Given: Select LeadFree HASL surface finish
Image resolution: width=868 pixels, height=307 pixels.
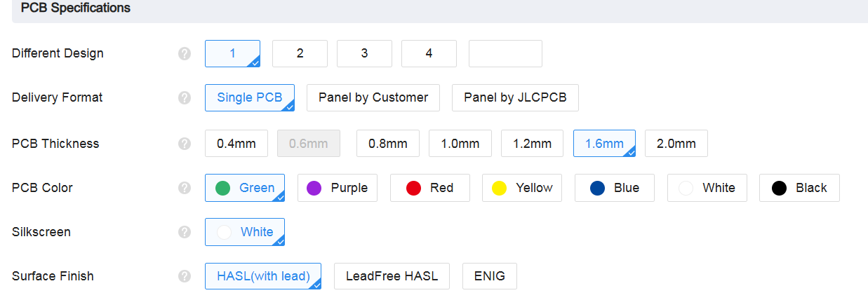Looking at the screenshot, I should [x=392, y=276].
